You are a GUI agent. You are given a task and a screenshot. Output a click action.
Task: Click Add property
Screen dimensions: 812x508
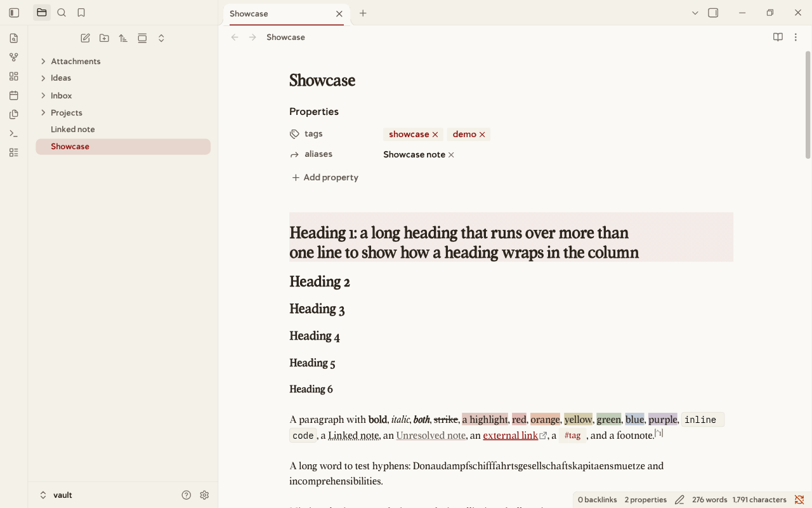(x=325, y=178)
